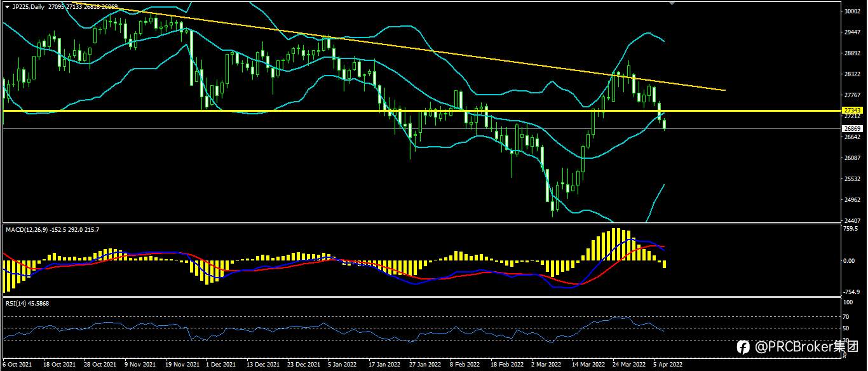This screenshot has width=868, height=371.
Task: Click the 28 Oct 2021 date label
Action: click(100, 365)
